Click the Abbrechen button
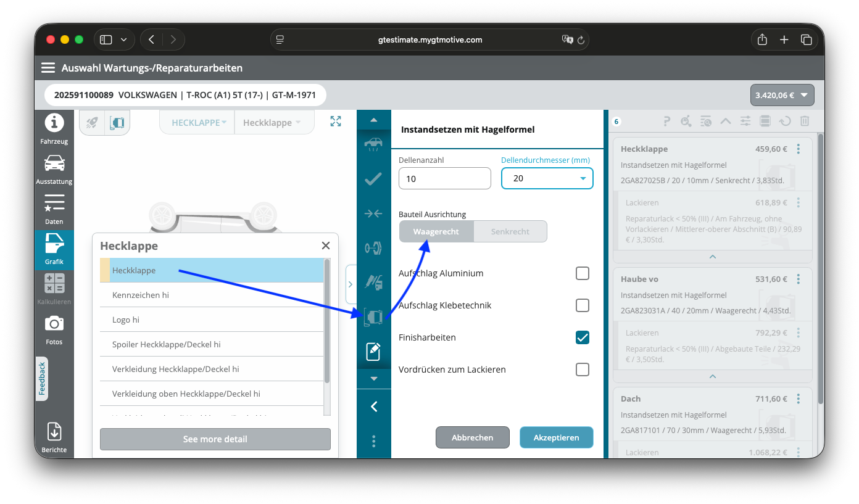 tap(473, 437)
